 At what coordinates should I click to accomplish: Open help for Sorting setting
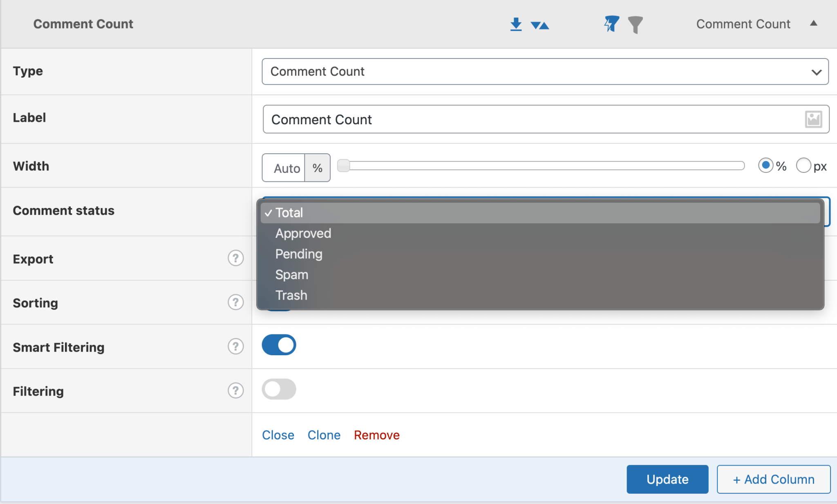(x=235, y=302)
